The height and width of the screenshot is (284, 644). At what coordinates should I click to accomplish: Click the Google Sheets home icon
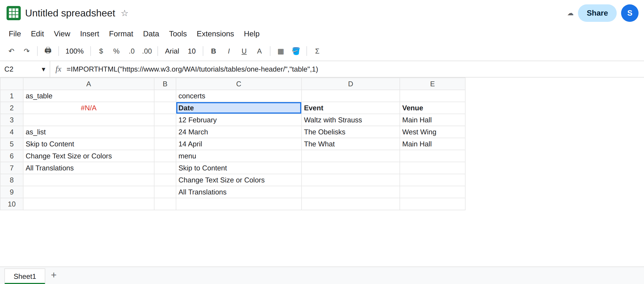tap(14, 13)
